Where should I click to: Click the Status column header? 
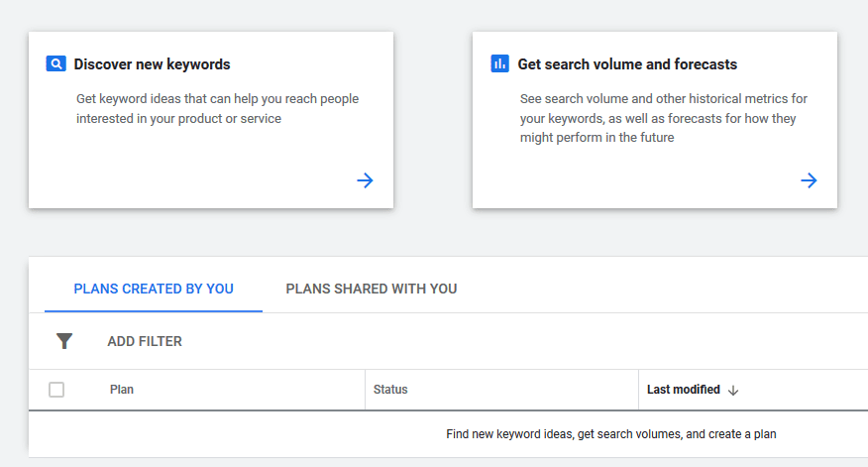[x=390, y=390]
